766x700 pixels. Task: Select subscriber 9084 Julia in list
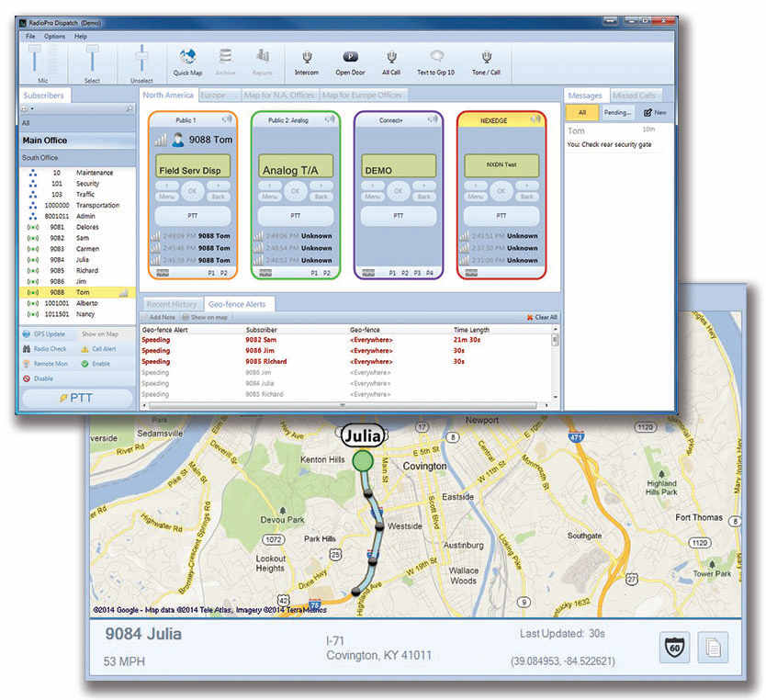(77, 260)
